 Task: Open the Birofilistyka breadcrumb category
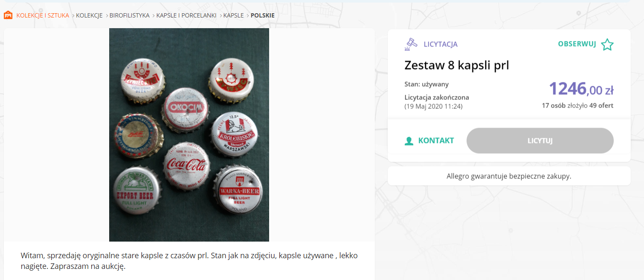pyautogui.click(x=129, y=15)
